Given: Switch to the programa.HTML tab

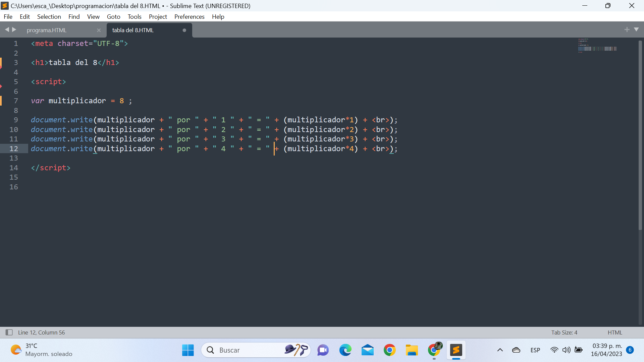Looking at the screenshot, I should [47, 30].
